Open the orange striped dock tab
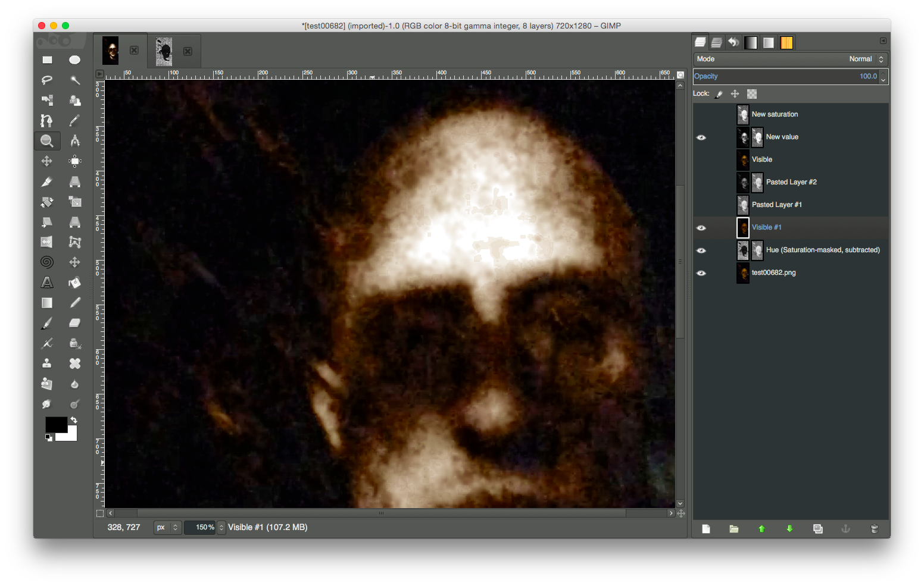Screen dimensions: 924x586 click(786, 42)
